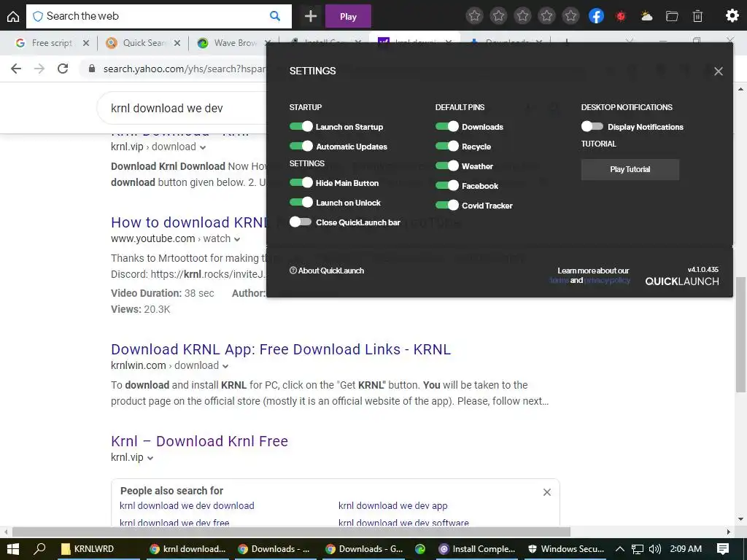The width and height of the screenshot is (747, 560).
Task: Close the Free script browser tab
Action: coord(86,43)
